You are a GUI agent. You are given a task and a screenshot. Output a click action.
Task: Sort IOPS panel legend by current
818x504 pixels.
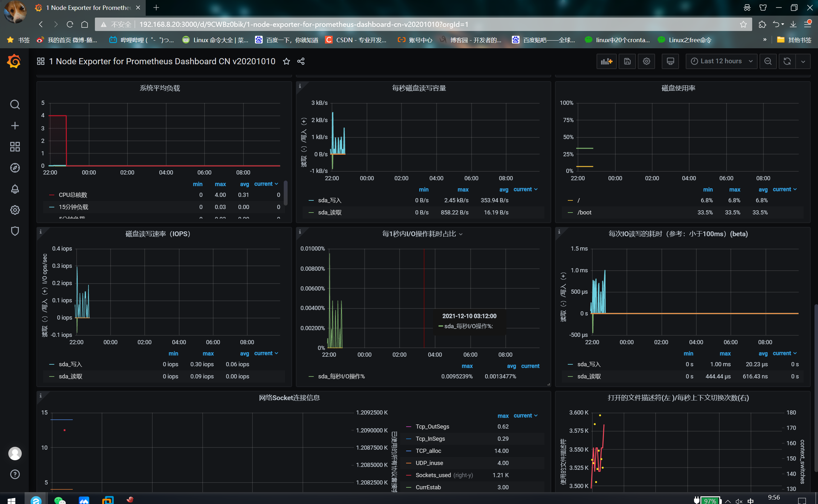266,353
